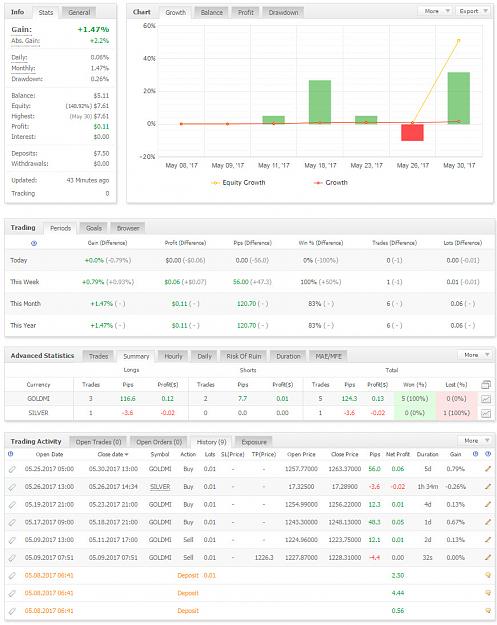
Task: Click the paperclip icon on the 05.25.2017 05:00 trade row
Action: (x=12, y=469)
